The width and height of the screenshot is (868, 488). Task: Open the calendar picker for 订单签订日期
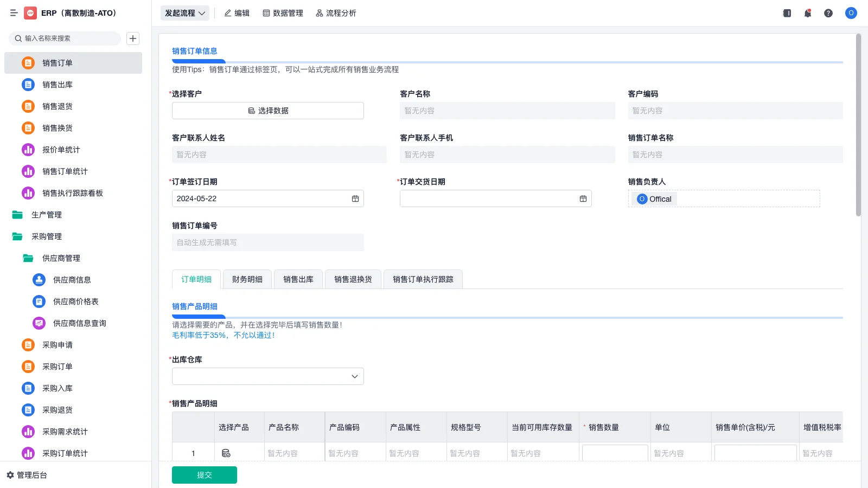coord(355,198)
